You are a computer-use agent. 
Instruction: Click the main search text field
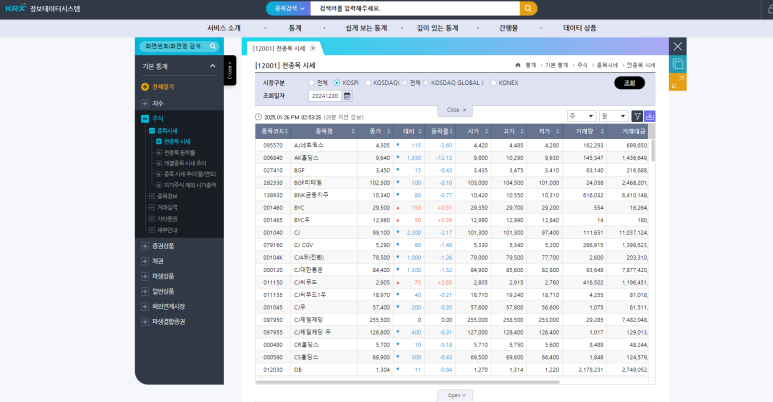coord(415,8)
